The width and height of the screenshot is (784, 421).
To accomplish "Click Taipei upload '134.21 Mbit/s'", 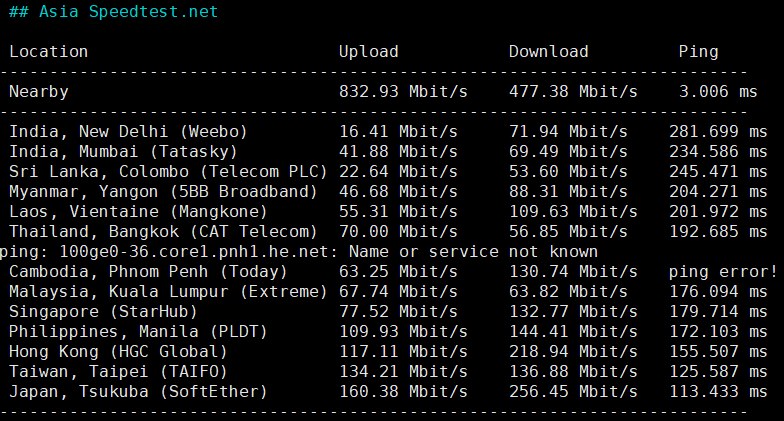I will (404, 372).
